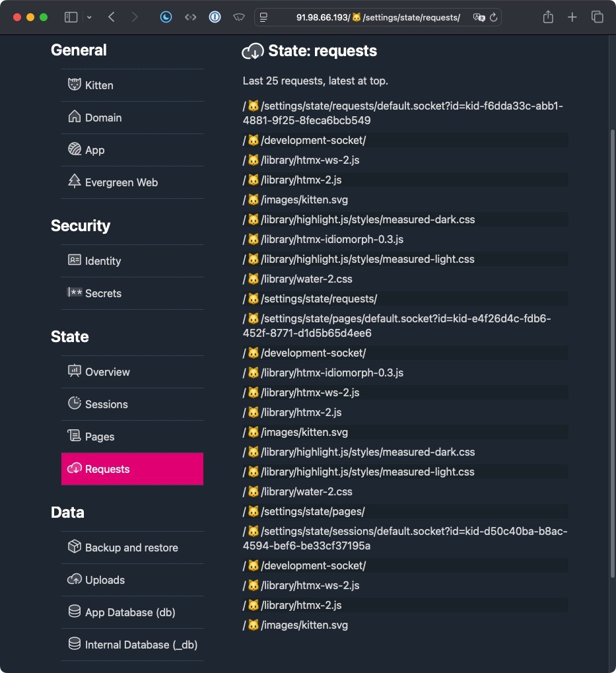
Task: Navigate to Domain settings
Action: point(103,118)
